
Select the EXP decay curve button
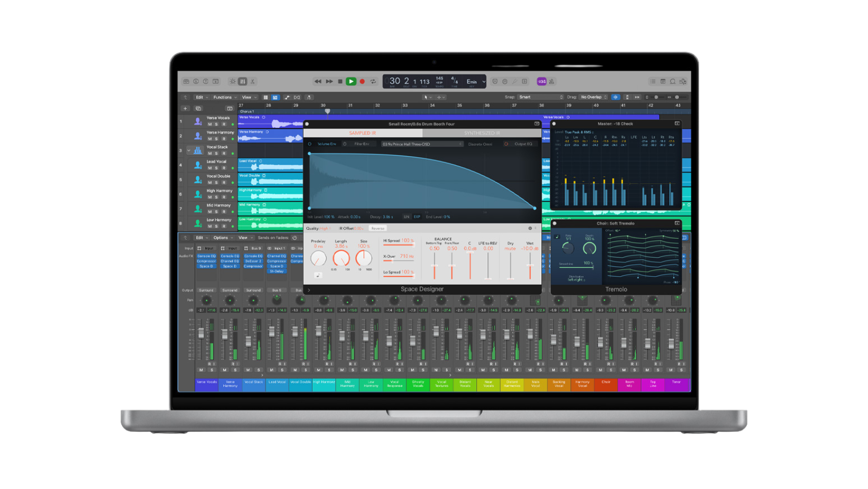[x=417, y=217]
